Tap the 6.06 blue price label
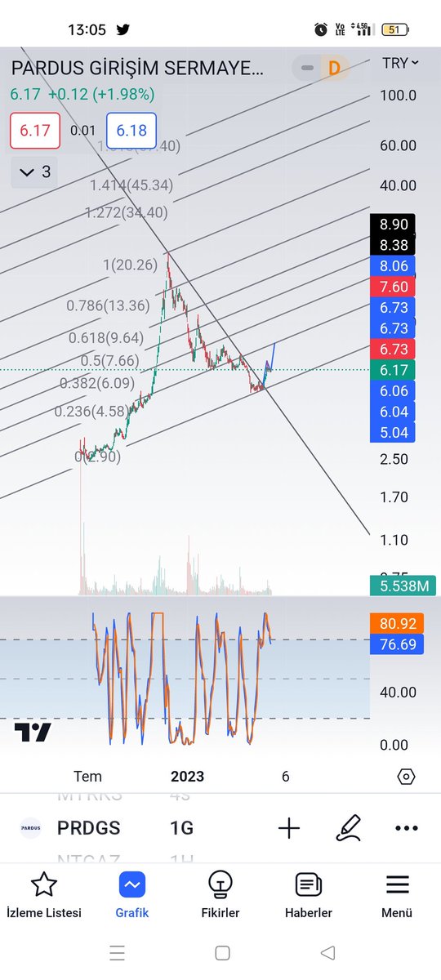This screenshot has width=441, height=980. 392,391
